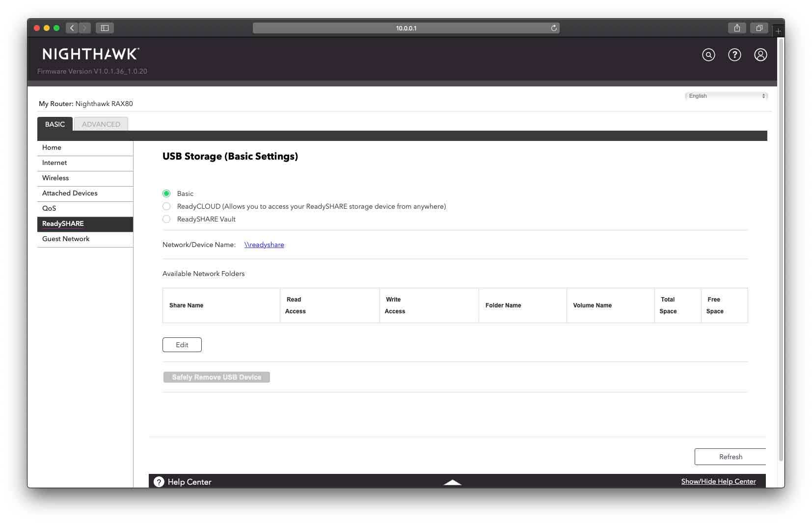Reload the page with the refresh icon
The width and height of the screenshot is (812, 524).
click(554, 28)
